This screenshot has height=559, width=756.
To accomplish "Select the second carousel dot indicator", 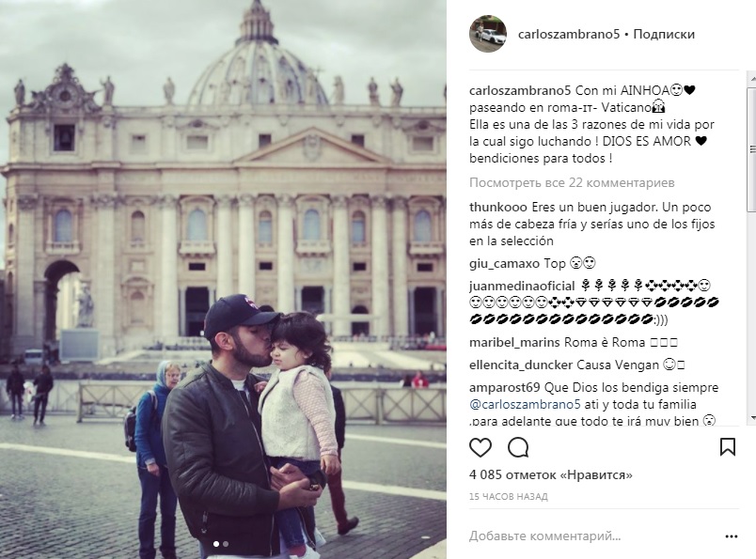I will tap(225, 544).
